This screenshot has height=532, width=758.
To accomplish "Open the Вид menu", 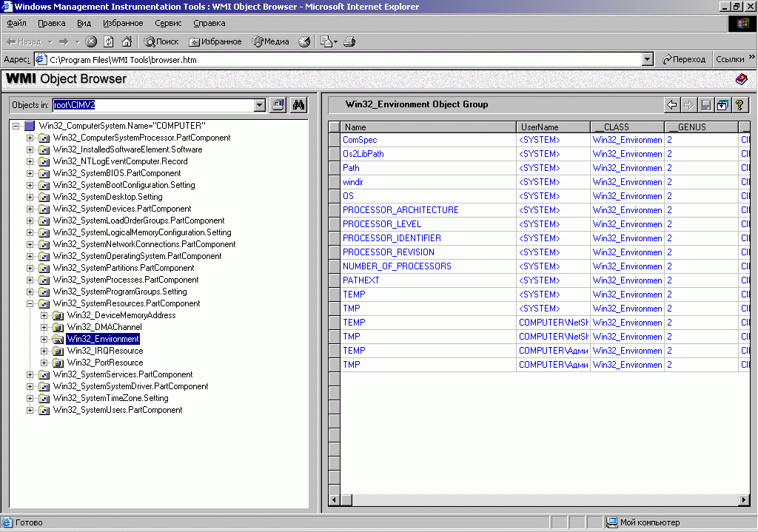I will tap(84, 23).
